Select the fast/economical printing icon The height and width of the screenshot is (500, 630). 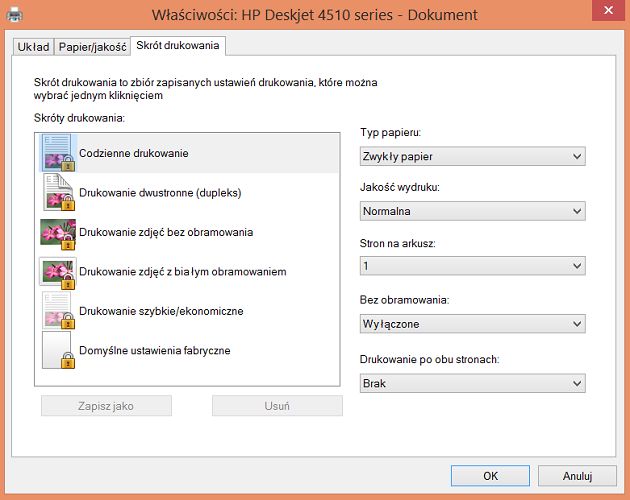[x=58, y=311]
